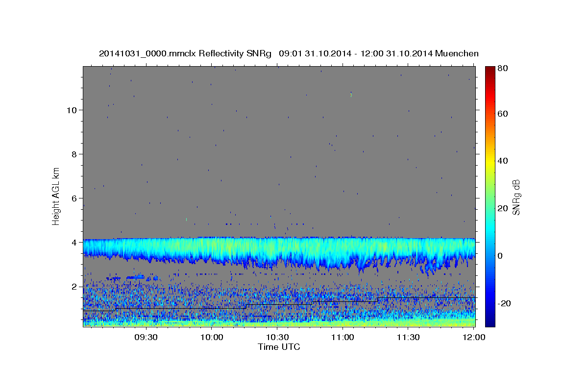Click the colorbar value label -20
This screenshot has height=392, width=588.
[504, 303]
